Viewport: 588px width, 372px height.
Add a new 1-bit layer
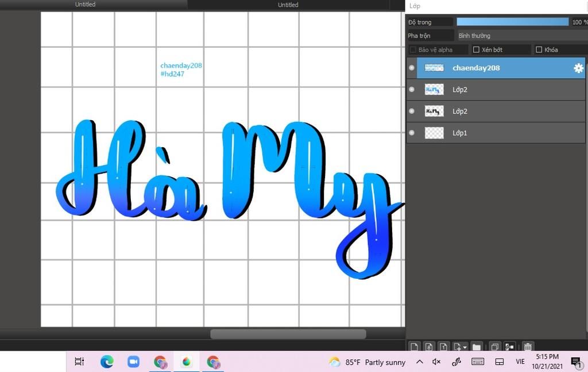(x=443, y=347)
